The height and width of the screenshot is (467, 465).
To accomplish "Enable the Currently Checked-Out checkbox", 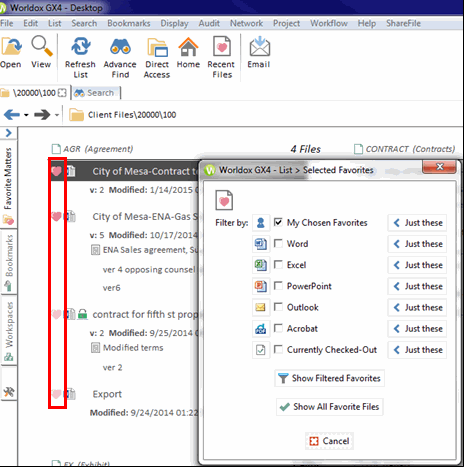I will [278, 349].
